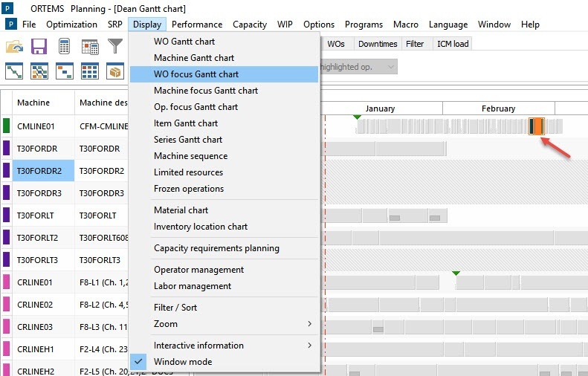Open the WIP menu
Screen dimensions: 588x376
[285, 25]
